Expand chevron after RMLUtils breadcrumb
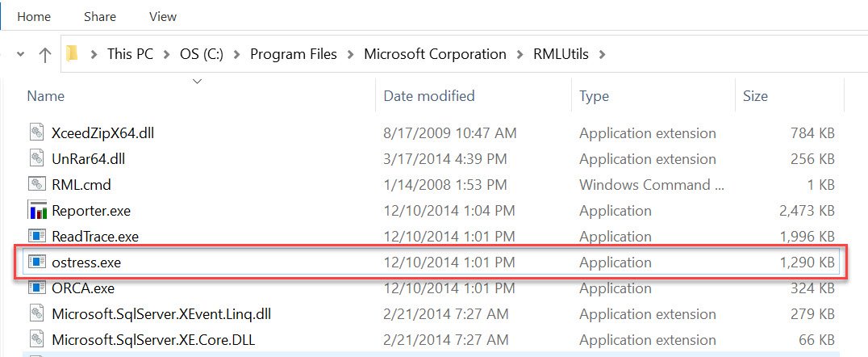Viewport: 868px width, 357px height. tap(603, 54)
